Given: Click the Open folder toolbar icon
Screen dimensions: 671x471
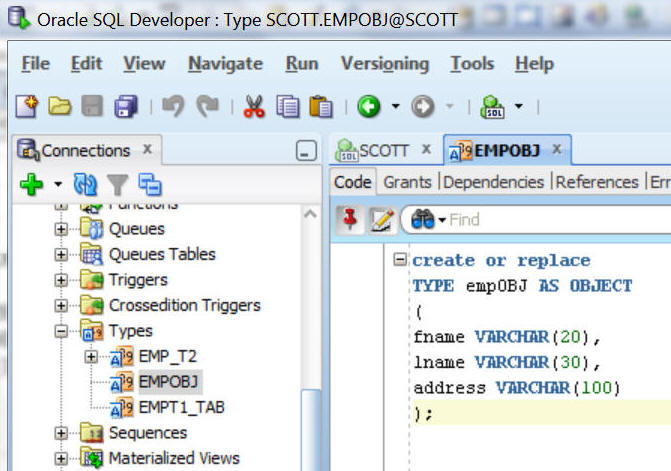Looking at the screenshot, I should pyautogui.click(x=59, y=106).
